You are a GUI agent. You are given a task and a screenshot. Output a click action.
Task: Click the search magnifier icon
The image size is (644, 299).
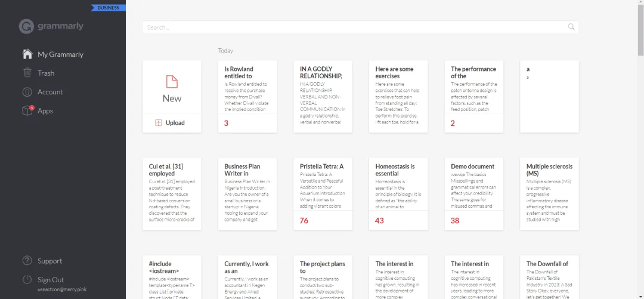[571, 27]
